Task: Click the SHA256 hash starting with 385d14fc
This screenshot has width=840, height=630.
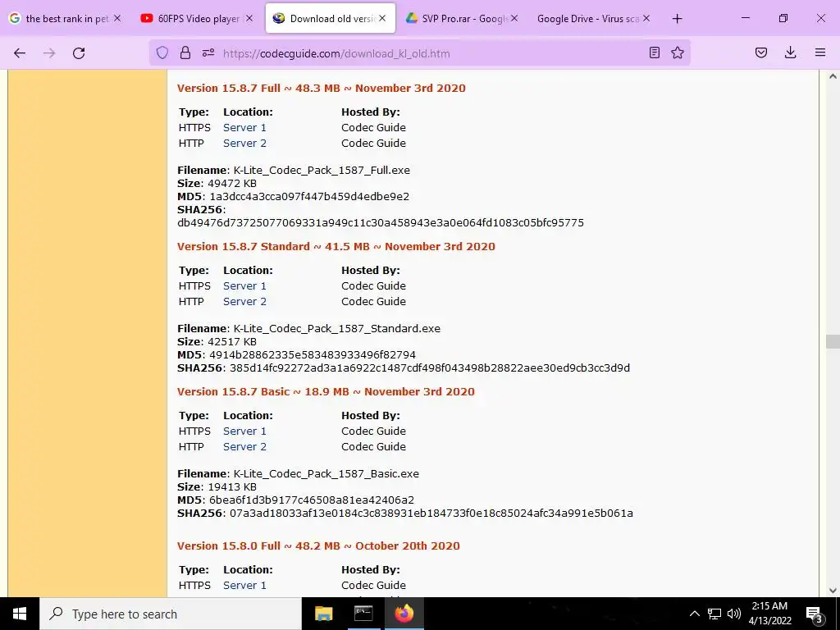Action: 430,368
